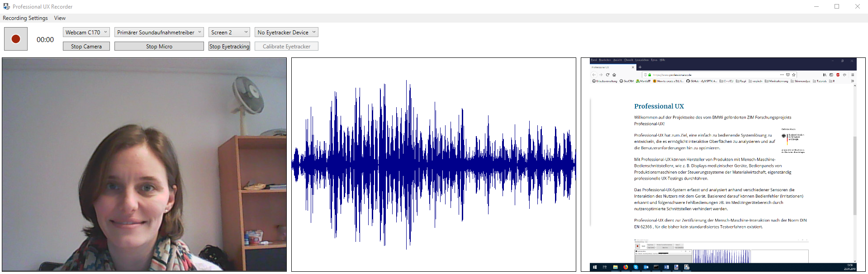Toggle microphone with Stop Micro

coord(159,47)
